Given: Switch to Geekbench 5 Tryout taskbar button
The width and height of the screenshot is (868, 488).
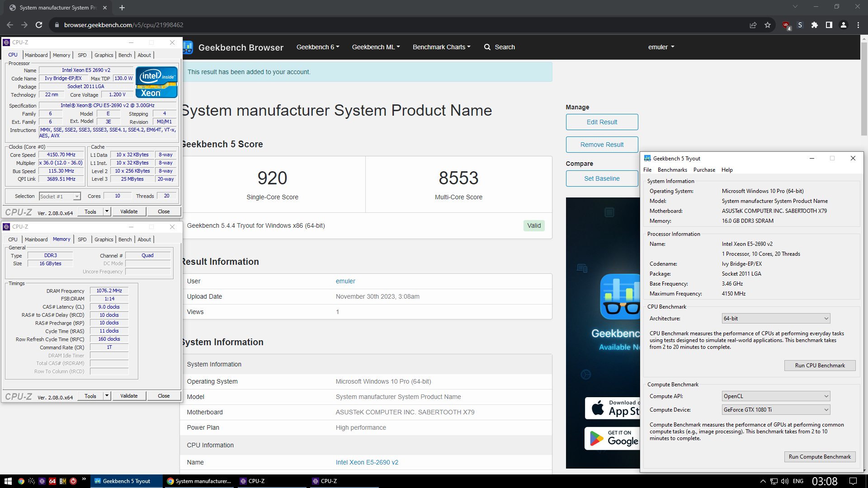Looking at the screenshot, I should click(x=127, y=481).
